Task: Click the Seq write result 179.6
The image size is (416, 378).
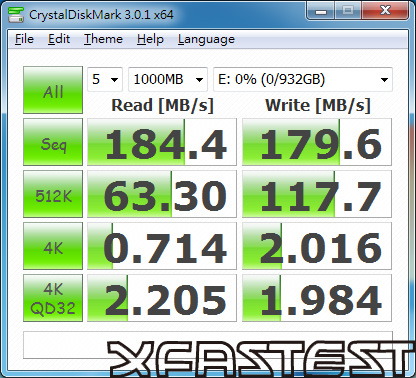Action: [x=317, y=142]
